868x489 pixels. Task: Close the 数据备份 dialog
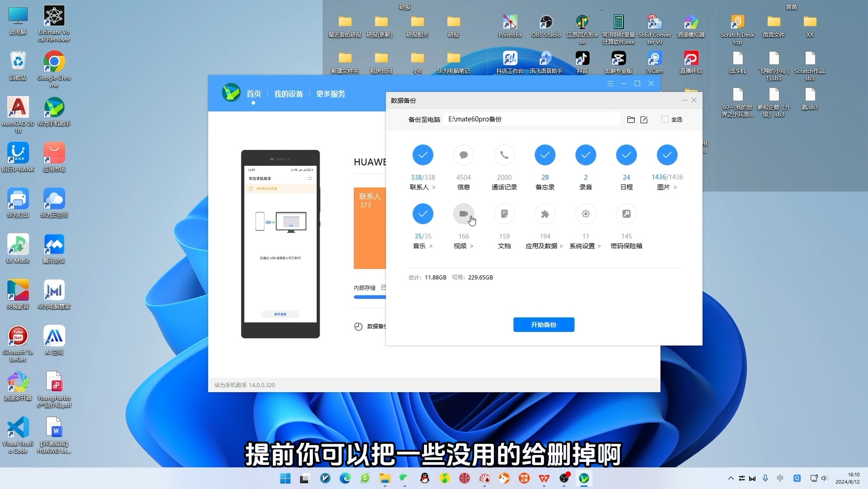pos(694,100)
